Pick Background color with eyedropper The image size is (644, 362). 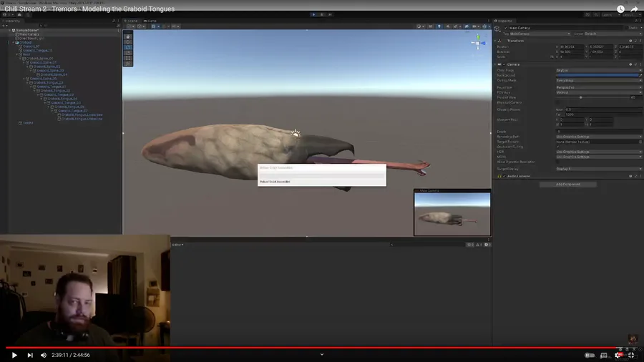(640, 76)
